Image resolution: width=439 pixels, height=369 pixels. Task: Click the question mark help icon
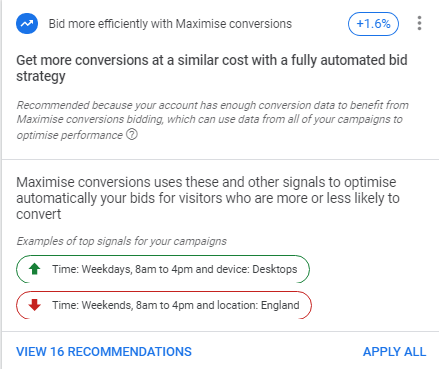pyautogui.click(x=132, y=135)
